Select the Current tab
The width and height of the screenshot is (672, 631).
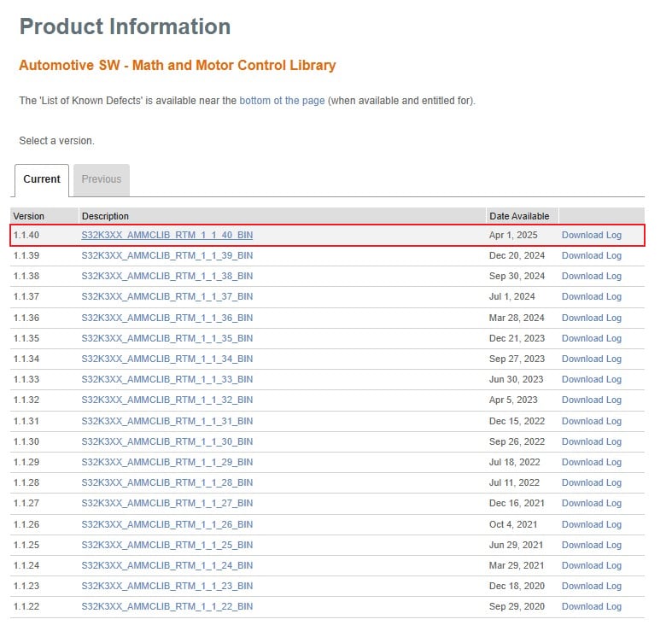(x=42, y=179)
